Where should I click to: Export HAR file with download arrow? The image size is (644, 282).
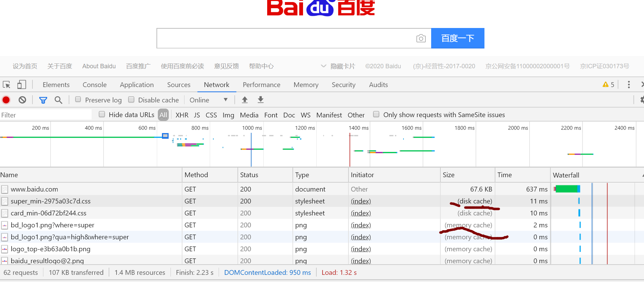click(x=261, y=100)
